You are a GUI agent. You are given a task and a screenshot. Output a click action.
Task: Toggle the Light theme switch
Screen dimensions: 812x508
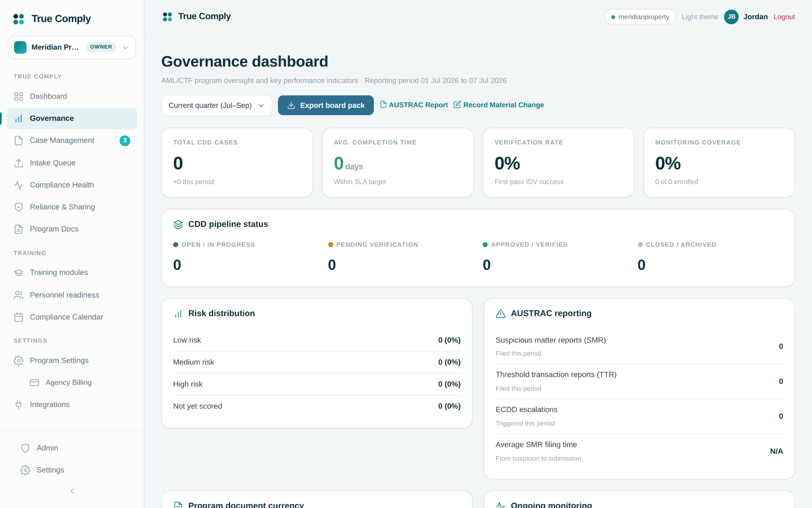(700, 17)
